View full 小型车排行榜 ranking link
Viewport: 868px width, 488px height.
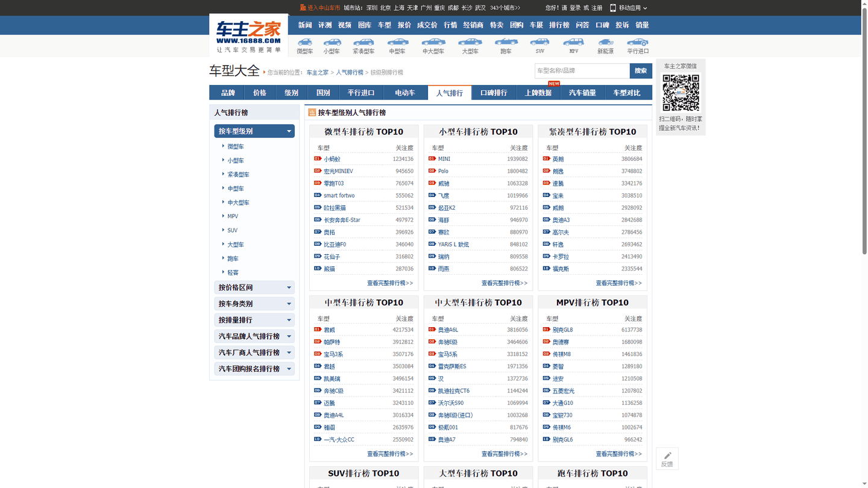[505, 283]
